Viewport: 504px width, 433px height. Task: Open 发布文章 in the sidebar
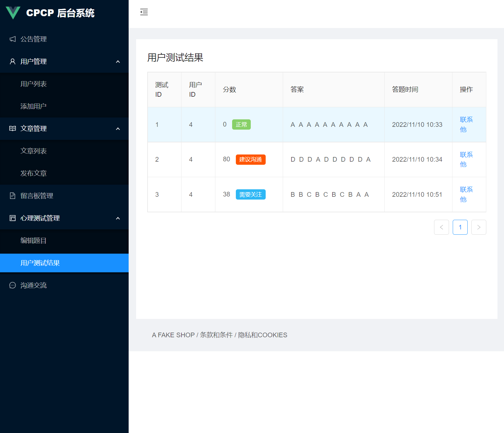coord(64,173)
